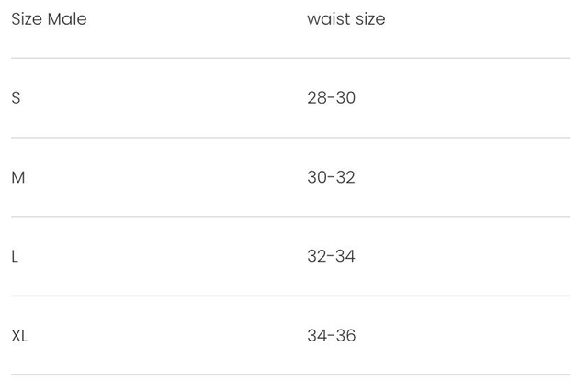The width and height of the screenshot is (588, 391).
Task: Click the word "waist" in the column header
Action: pos(327,19)
